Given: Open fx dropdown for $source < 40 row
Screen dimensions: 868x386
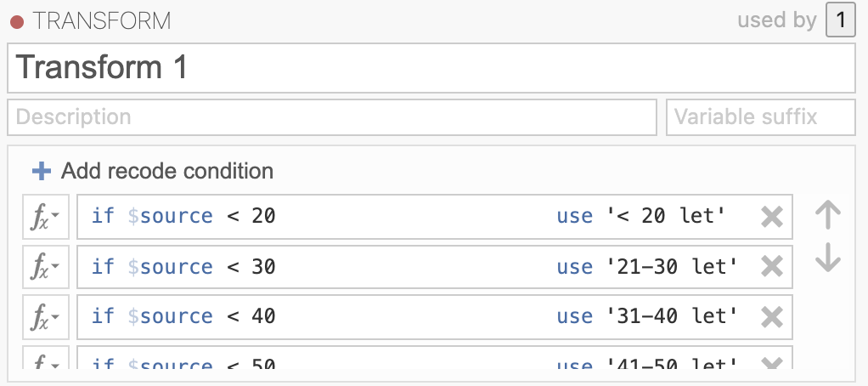Looking at the screenshot, I should click(46, 317).
